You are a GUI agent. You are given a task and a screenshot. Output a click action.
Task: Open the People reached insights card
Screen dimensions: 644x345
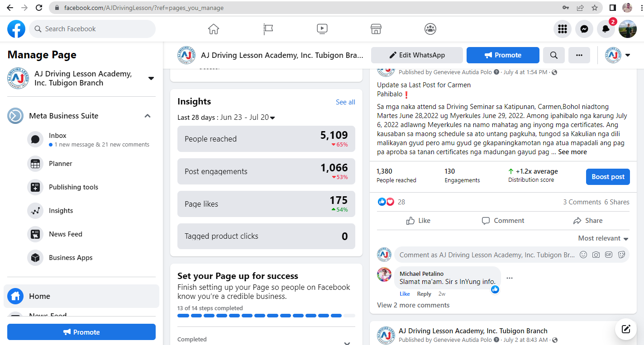click(266, 139)
